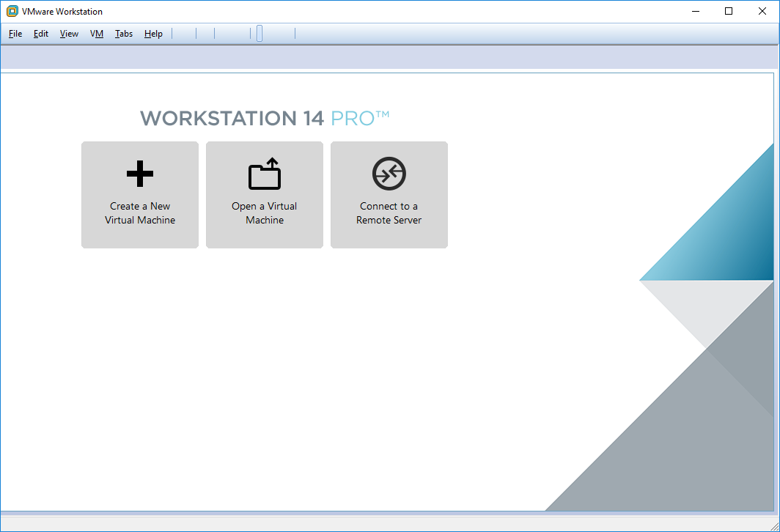This screenshot has width=780, height=532.
Task: Select the 'Create a New Virtual Machine' label
Action: point(140,213)
